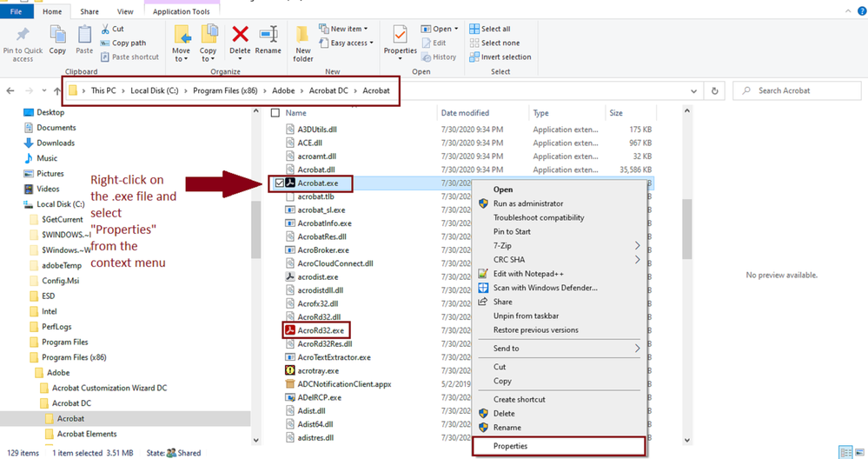Click Program Files (x86) in address bar
868x459 pixels.
point(225,90)
